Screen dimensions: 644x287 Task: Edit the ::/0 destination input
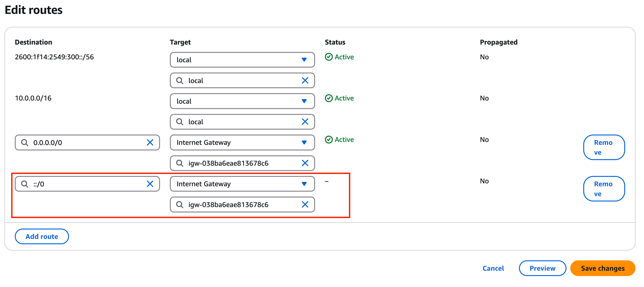[x=87, y=184]
